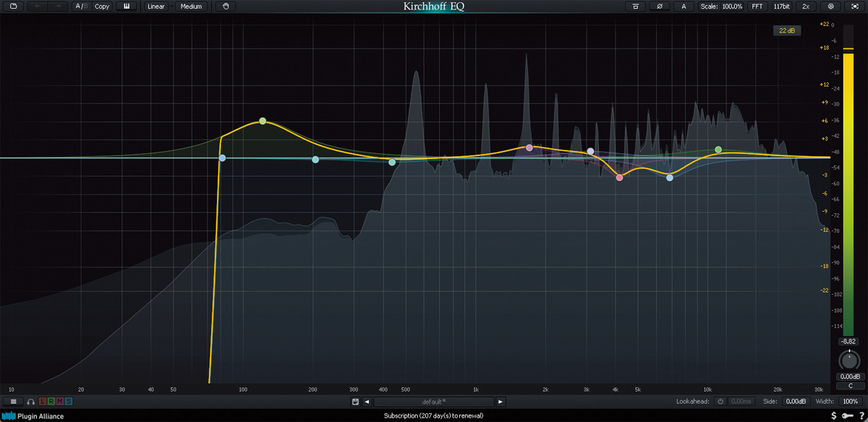The width and height of the screenshot is (868, 422).
Task: Open the settings gear icon
Action: click(x=831, y=7)
